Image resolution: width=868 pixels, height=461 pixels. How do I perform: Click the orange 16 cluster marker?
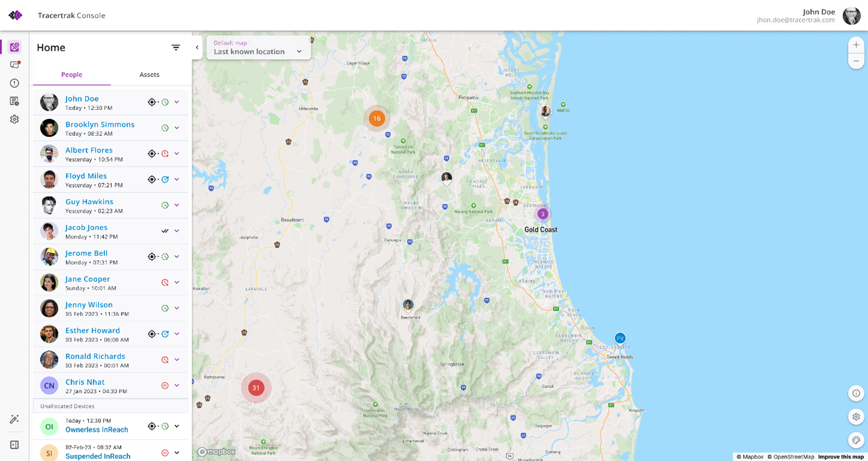pos(376,118)
